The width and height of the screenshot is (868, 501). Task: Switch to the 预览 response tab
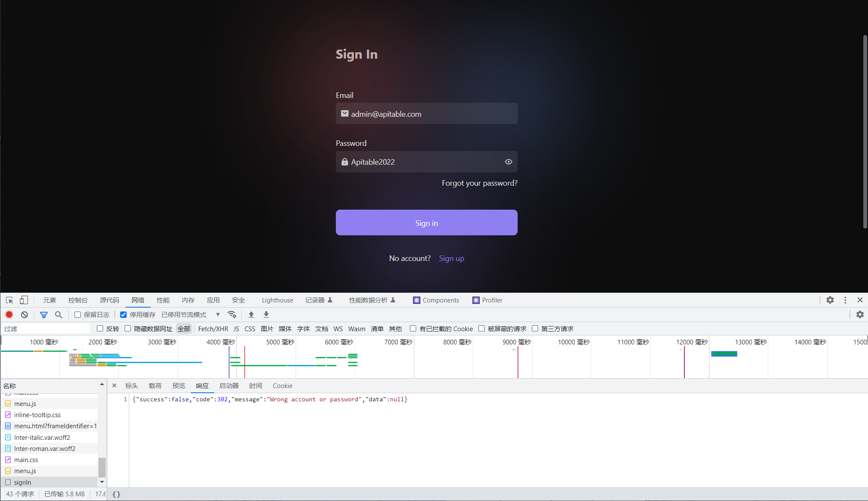pos(179,385)
